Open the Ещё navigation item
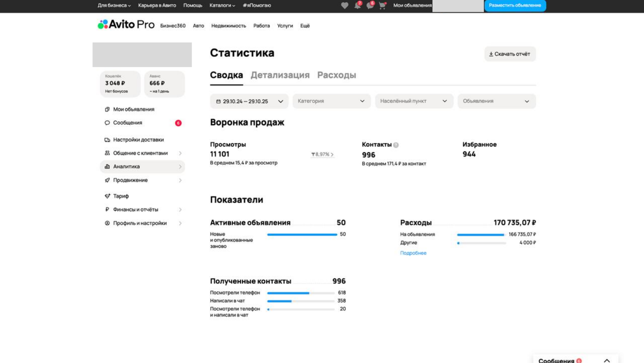This screenshot has height=363, width=644. click(x=305, y=26)
